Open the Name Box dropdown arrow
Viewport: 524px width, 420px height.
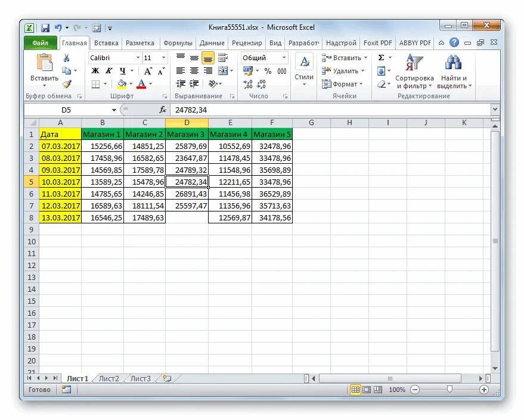pos(114,110)
